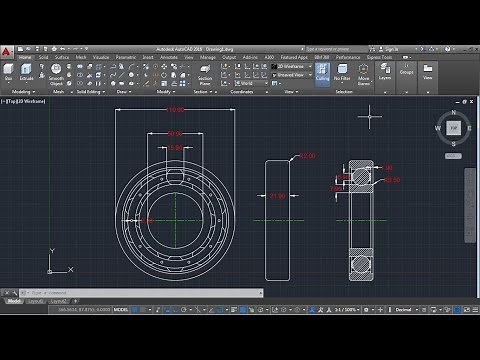Expand the Solid Editing panel
The height and width of the screenshot is (360, 480).
pyautogui.click(x=91, y=92)
